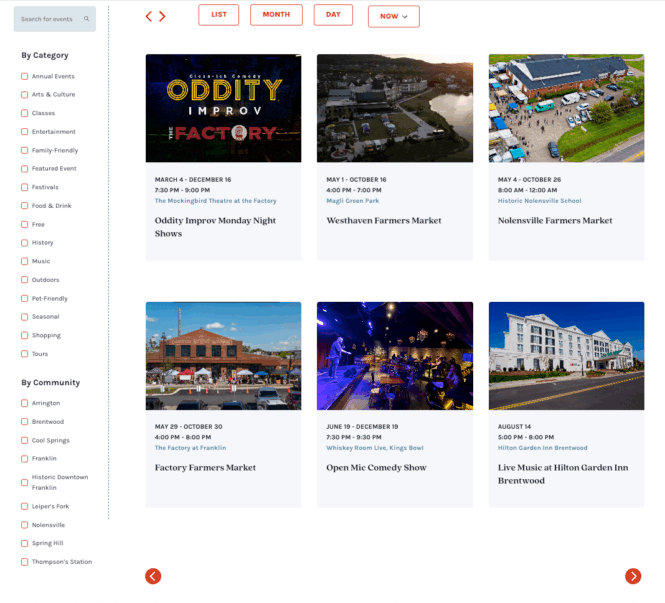Switch to Month view
Viewport: 665px width, 603px height.
pos(276,15)
